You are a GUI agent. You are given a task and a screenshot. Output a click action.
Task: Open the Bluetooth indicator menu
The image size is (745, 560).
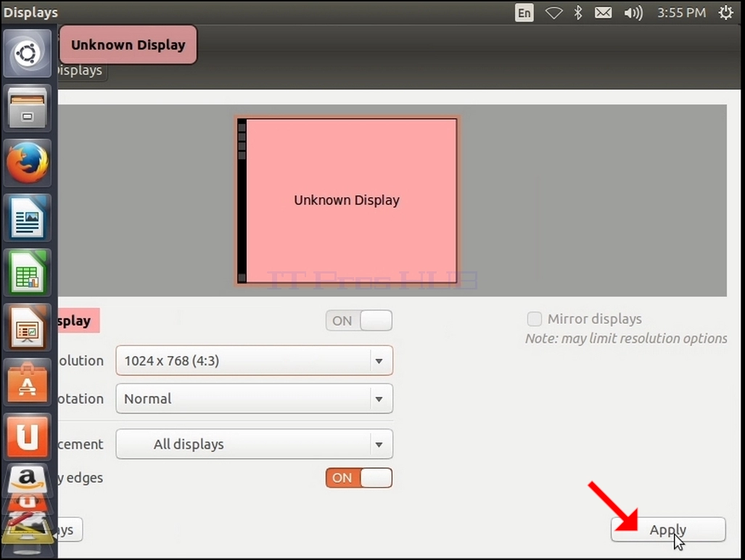click(578, 12)
